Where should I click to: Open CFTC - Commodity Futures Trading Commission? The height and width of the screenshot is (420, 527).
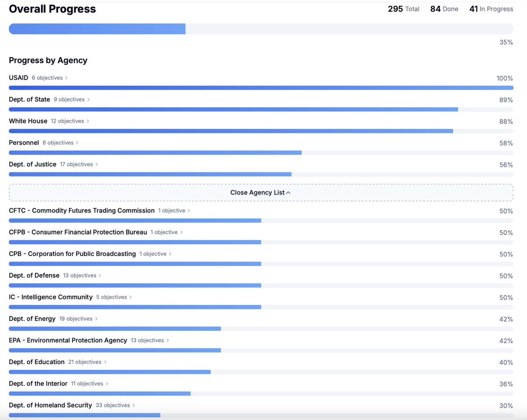coord(82,210)
